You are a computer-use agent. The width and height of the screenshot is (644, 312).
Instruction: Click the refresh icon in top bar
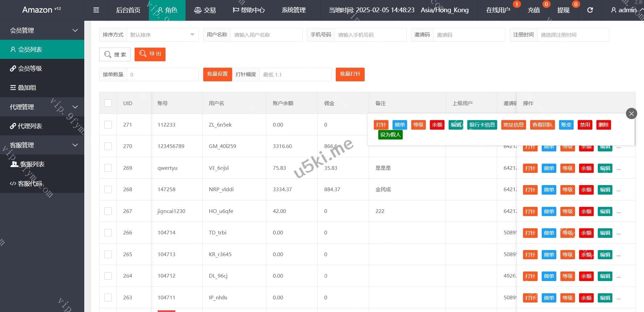(590, 10)
